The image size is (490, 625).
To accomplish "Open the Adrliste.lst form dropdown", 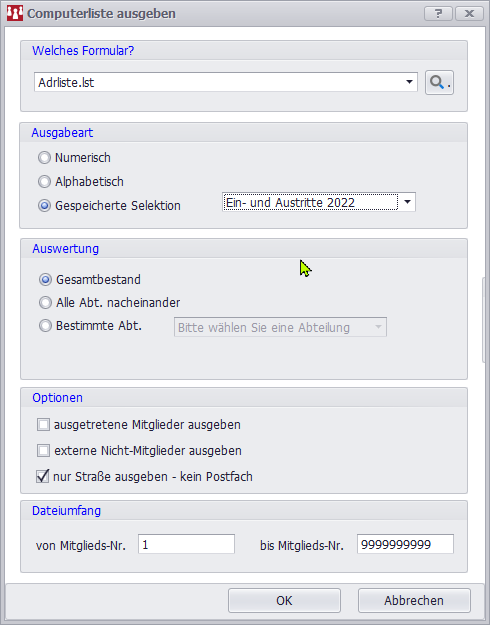I will pyautogui.click(x=226, y=82).
